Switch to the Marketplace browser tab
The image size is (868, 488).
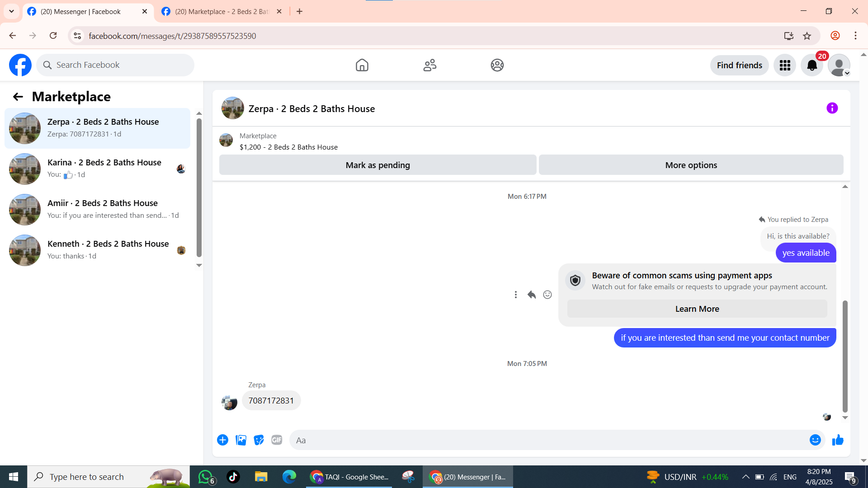pos(222,12)
